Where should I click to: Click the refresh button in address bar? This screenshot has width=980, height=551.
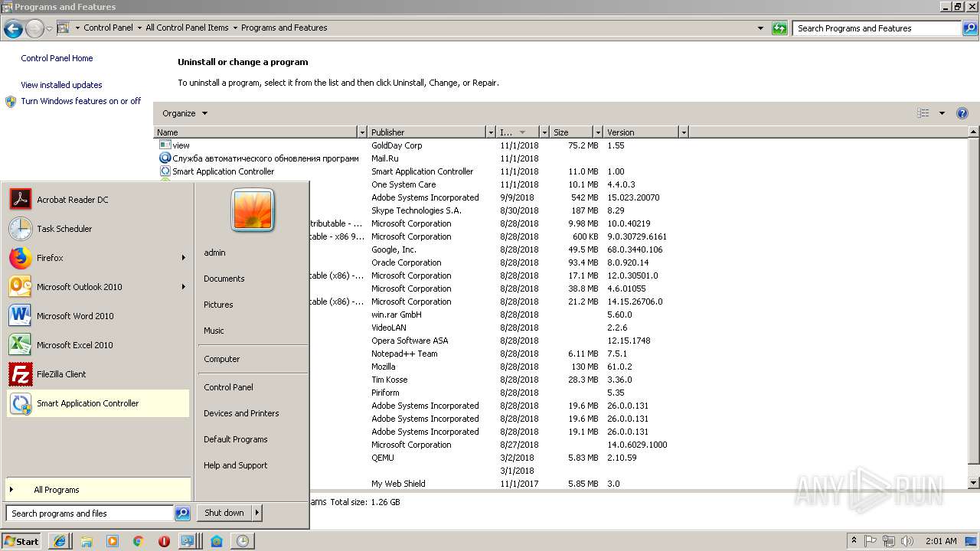[779, 28]
